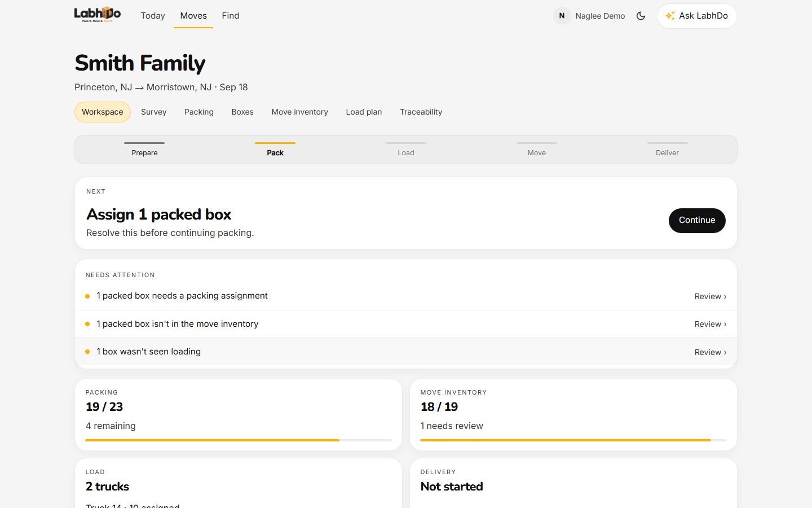
Task: Open the Move inventory tab
Action: click(300, 112)
